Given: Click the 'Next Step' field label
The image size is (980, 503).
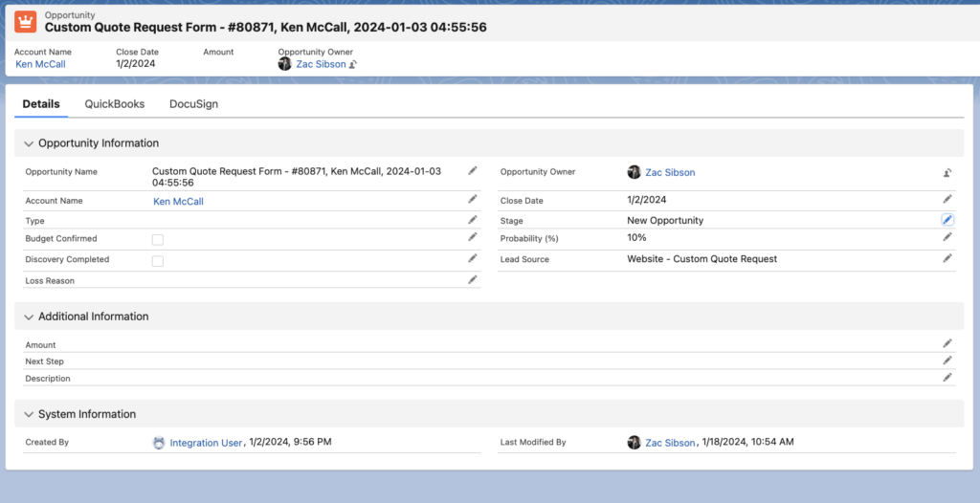Looking at the screenshot, I should 44,361.
